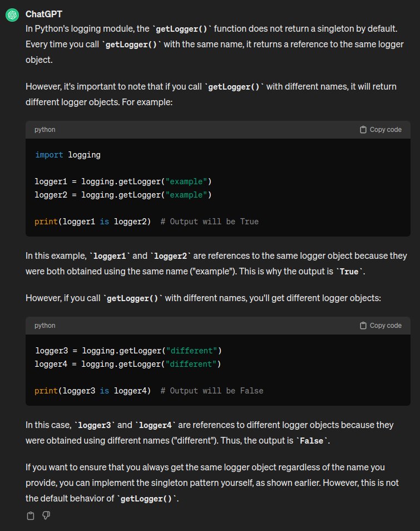420x531 pixels.
Task: Click the inline `logger2` code text
Action: (171, 256)
